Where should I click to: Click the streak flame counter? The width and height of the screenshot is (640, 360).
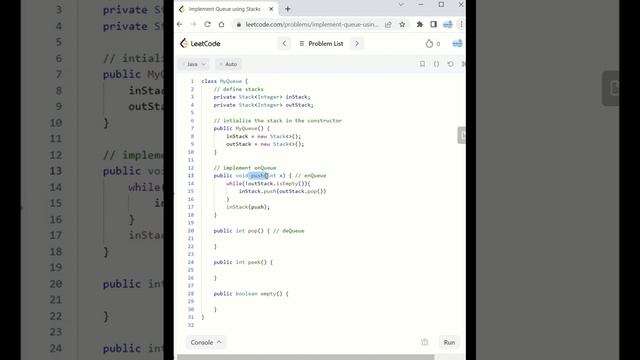tap(433, 44)
